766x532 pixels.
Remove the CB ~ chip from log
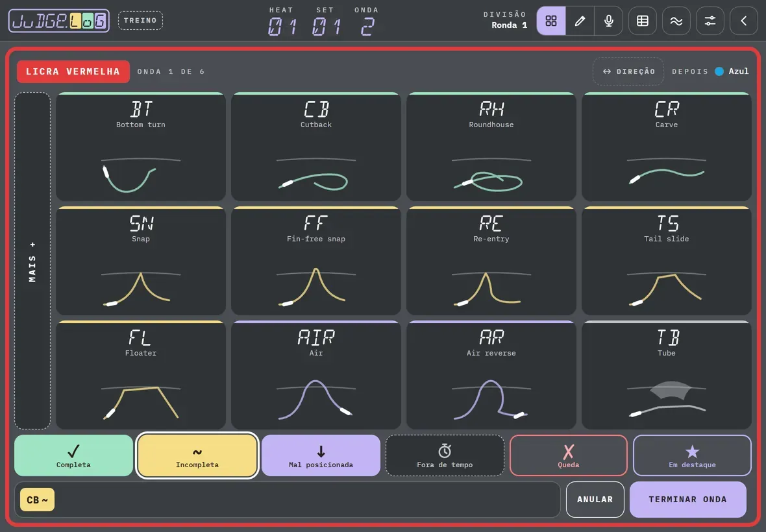click(x=37, y=500)
